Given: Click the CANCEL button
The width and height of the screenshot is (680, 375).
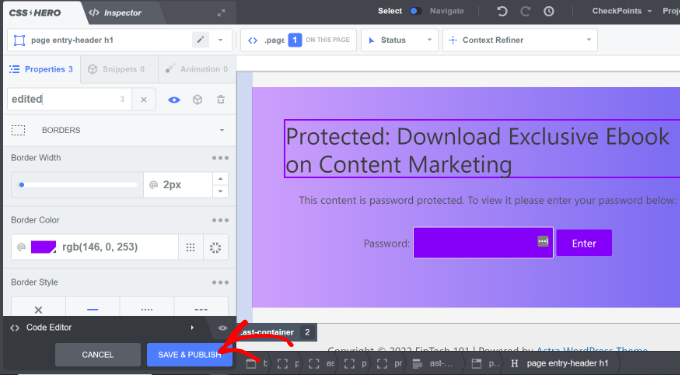Looking at the screenshot, I should tap(98, 355).
